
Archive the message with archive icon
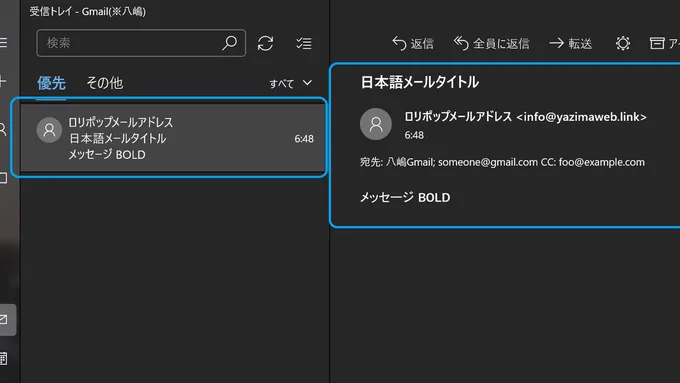click(x=657, y=43)
